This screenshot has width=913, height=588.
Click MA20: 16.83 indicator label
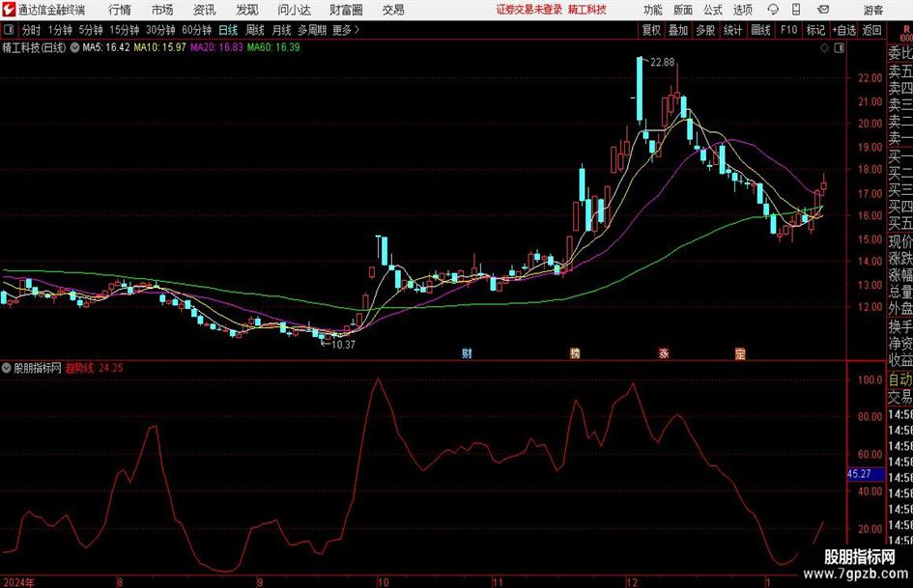click(x=216, y=47)
